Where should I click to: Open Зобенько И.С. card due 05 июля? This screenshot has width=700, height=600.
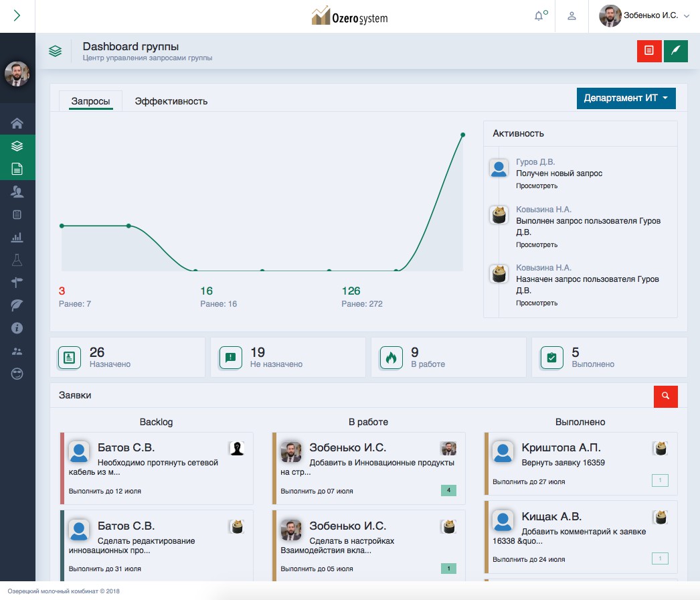[369, 546]
